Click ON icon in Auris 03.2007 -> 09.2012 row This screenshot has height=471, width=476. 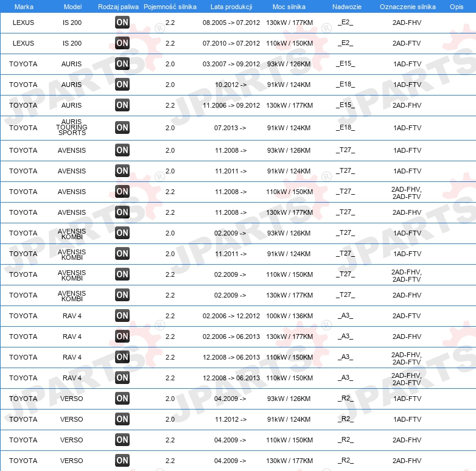coord(122,63)
